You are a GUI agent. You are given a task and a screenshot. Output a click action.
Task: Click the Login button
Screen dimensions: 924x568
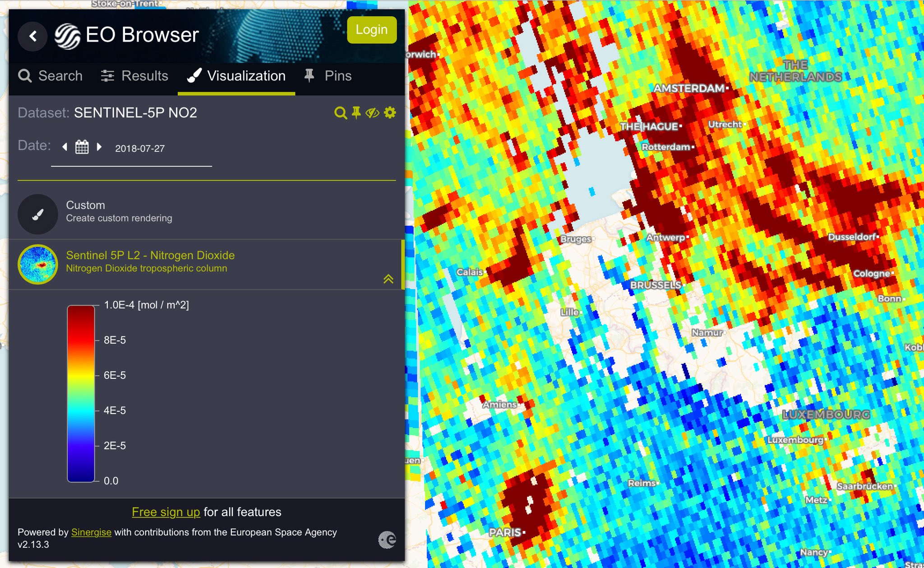(x=371, y=30)
